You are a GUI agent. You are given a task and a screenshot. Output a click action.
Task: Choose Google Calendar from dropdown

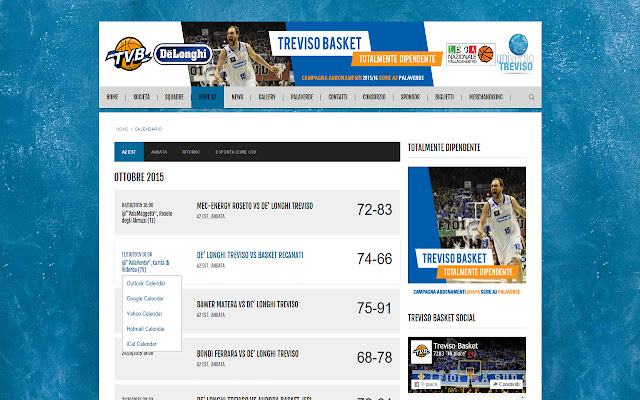[145, 298]
